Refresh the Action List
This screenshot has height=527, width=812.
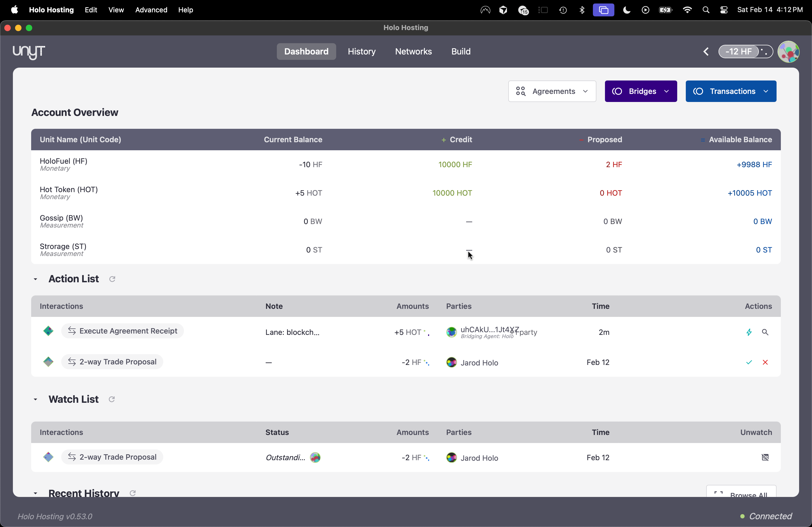coord(112,279)
